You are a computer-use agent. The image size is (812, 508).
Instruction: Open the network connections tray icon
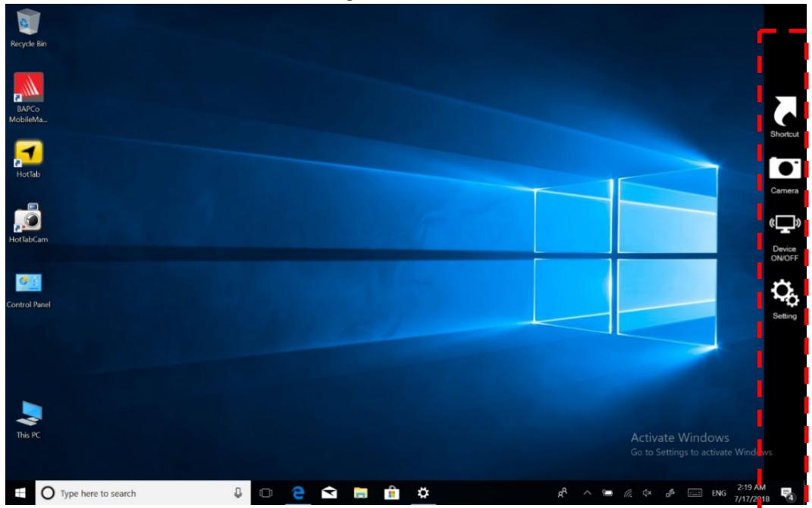[x=628, y=493]
